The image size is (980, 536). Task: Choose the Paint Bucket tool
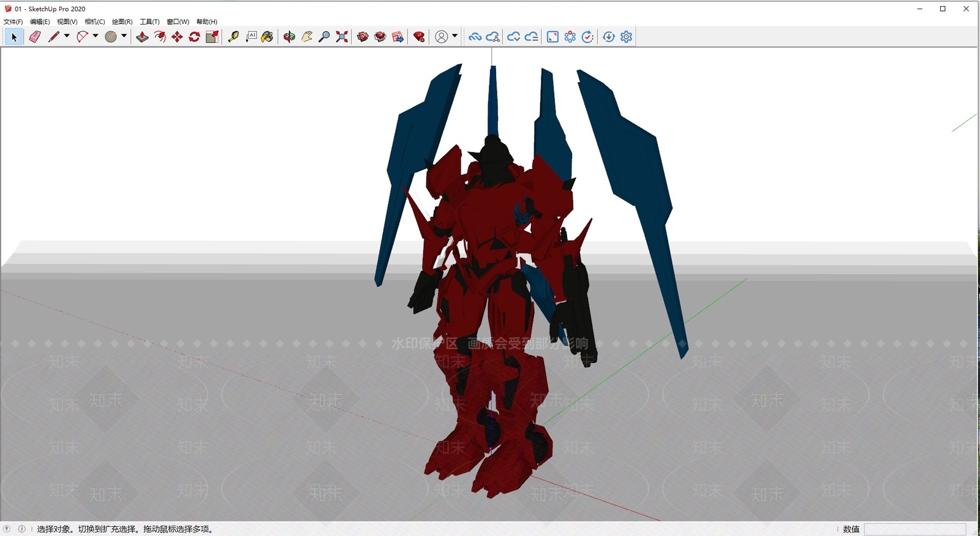tap(267, 37)
